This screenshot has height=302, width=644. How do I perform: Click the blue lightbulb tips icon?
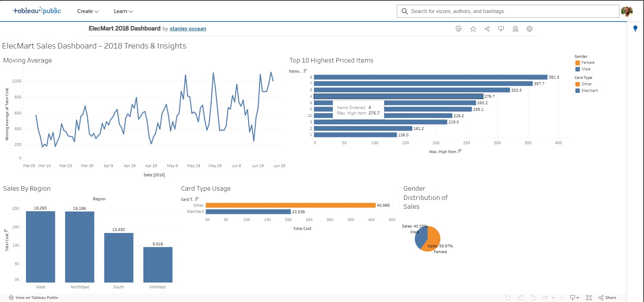click(635, 28)
